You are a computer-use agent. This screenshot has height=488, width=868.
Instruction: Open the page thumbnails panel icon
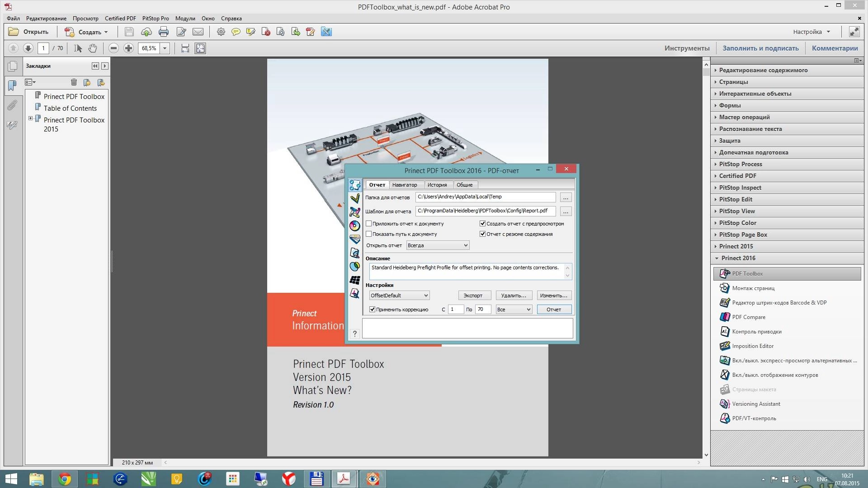(x=13, y=66)
